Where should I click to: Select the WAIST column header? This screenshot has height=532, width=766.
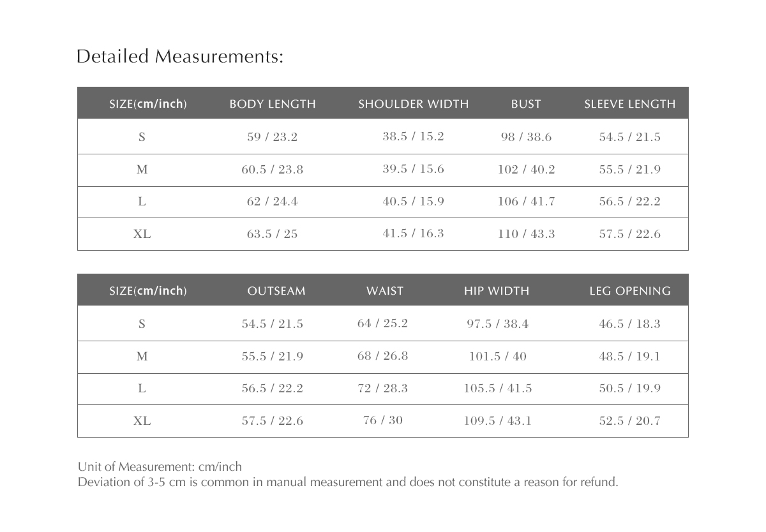coord(385,291)
